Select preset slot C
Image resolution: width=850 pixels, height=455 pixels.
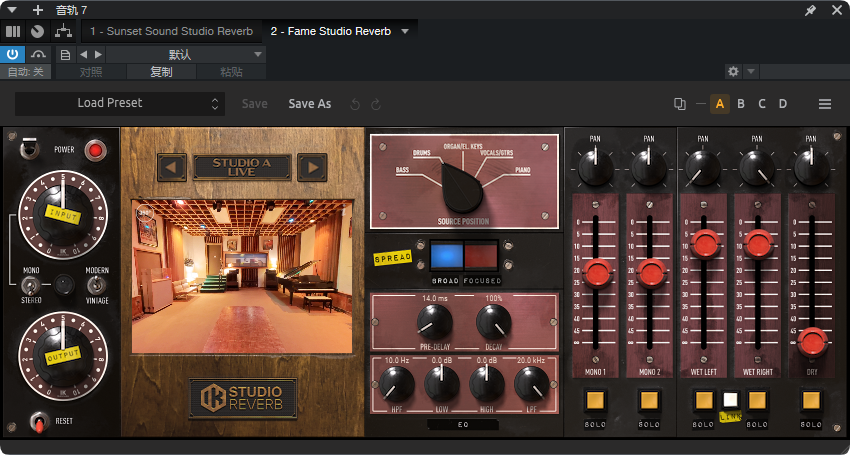point(762,104)
